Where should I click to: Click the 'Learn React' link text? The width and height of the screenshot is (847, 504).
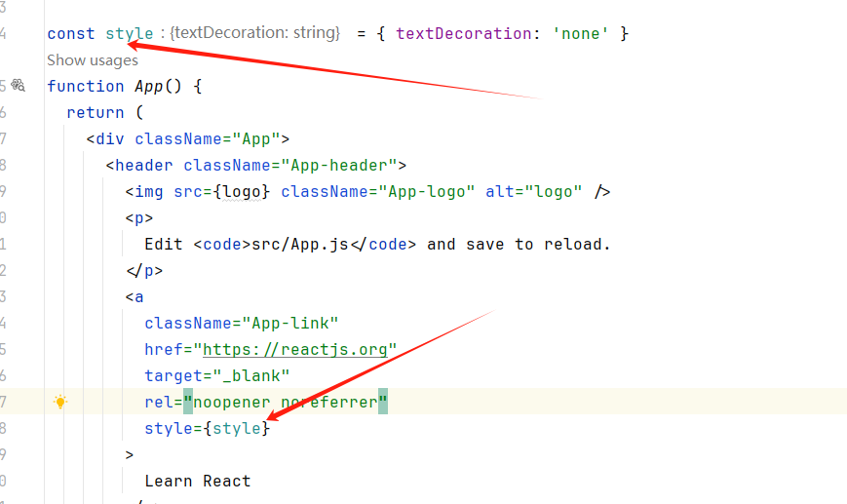click(198, 481)
